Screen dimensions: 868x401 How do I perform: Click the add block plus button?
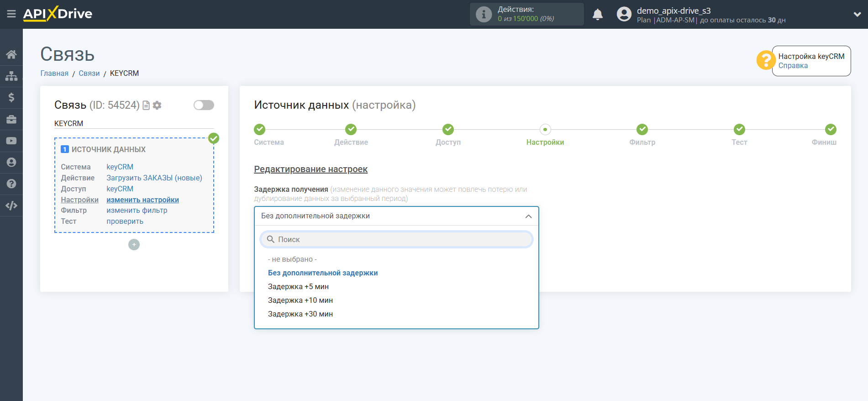[x=134, y=245]
